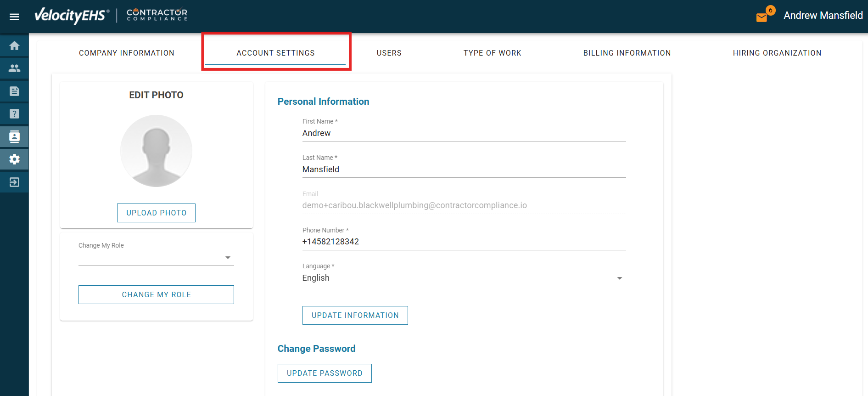Open the people sidebar icon
Screen dimensions: 868x396
(x=14, y=68)
